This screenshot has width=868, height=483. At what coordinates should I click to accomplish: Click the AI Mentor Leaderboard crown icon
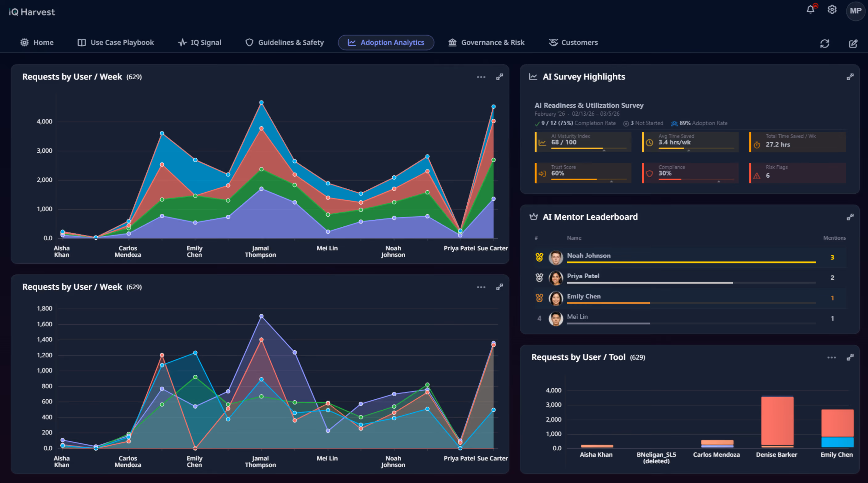pyautogui.click(x=533, y=217)
